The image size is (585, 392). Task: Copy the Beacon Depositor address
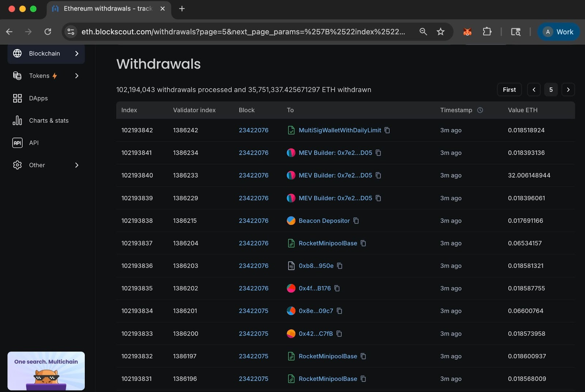click(x=356, y=221)
